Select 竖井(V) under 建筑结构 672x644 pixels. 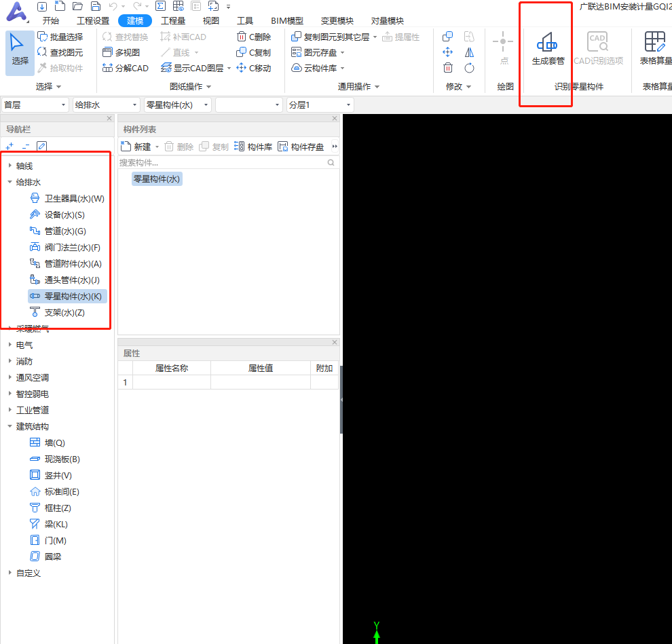pos(51,475)
